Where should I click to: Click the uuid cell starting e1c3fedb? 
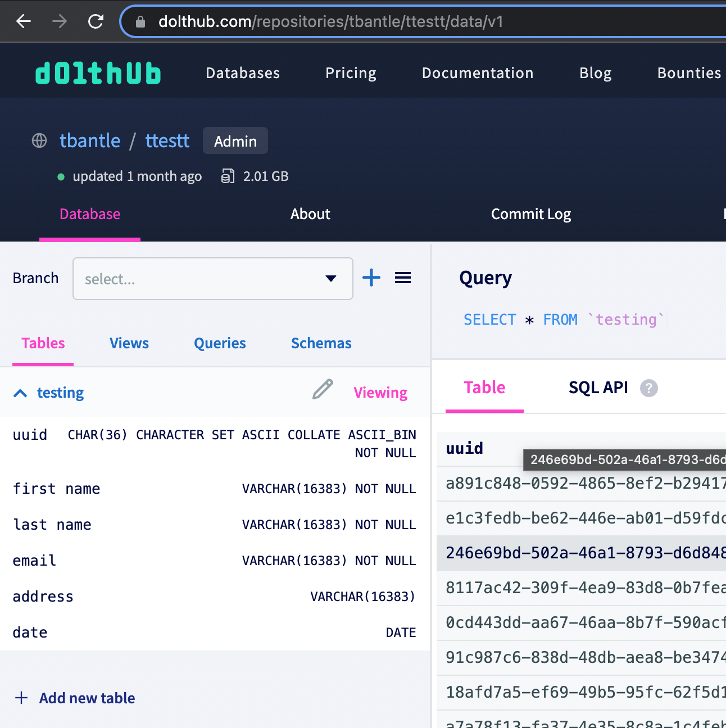[x=586, y=518]
